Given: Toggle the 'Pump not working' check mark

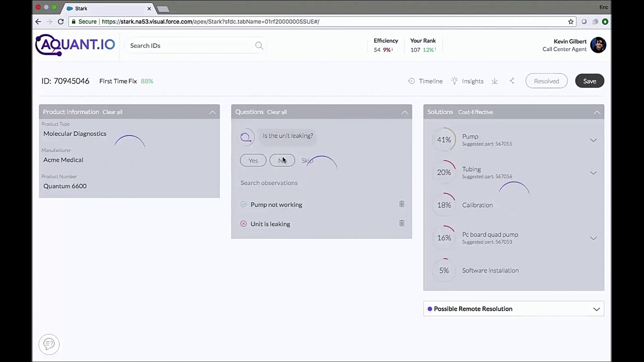Looking at the screenshot, I should click(x=244, y=204).
